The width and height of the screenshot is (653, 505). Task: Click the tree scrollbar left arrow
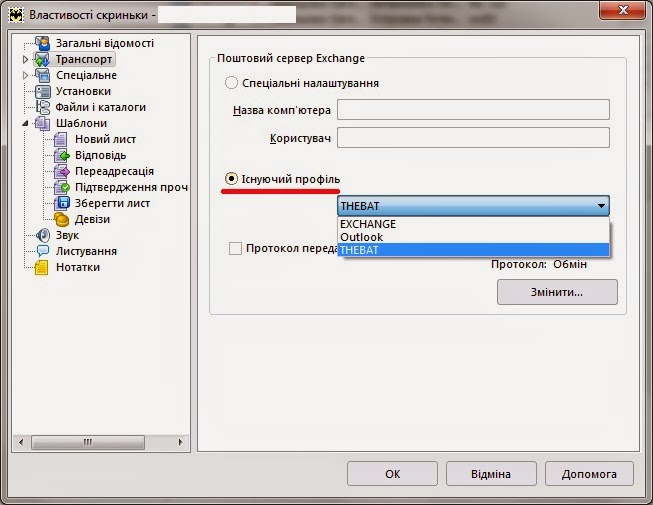tap(21, 442)
